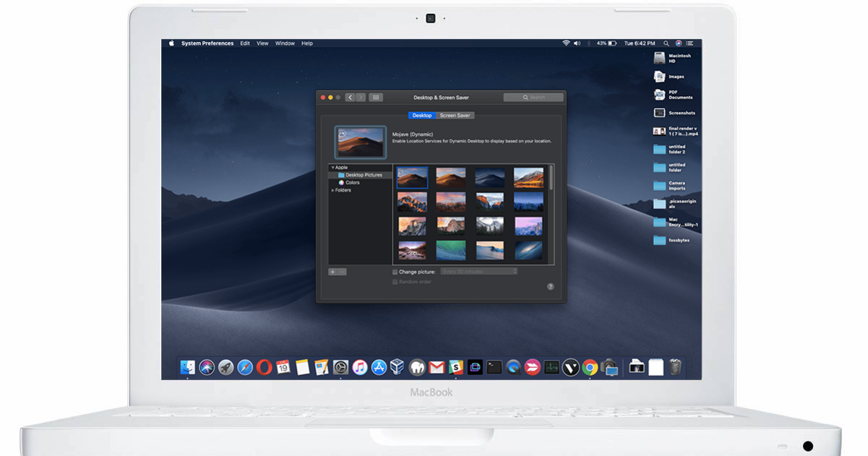This screenshot has height=456, width=868.
Task: Open the help question mark button
Action: pyautogui.click(x=549, y=285)
